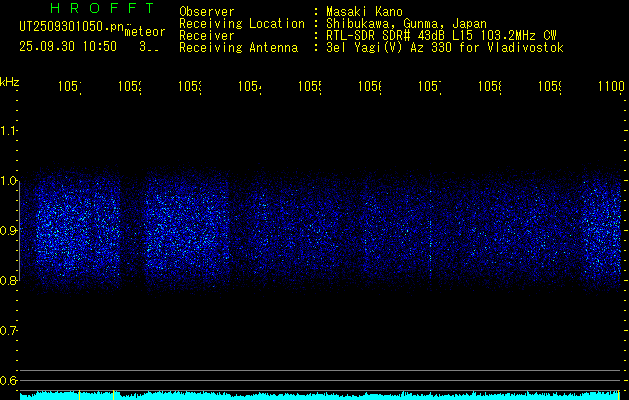Screen dimensions: 629x400
Task: Click the 1.0 frequency axis label
Action: pos(8,181)
